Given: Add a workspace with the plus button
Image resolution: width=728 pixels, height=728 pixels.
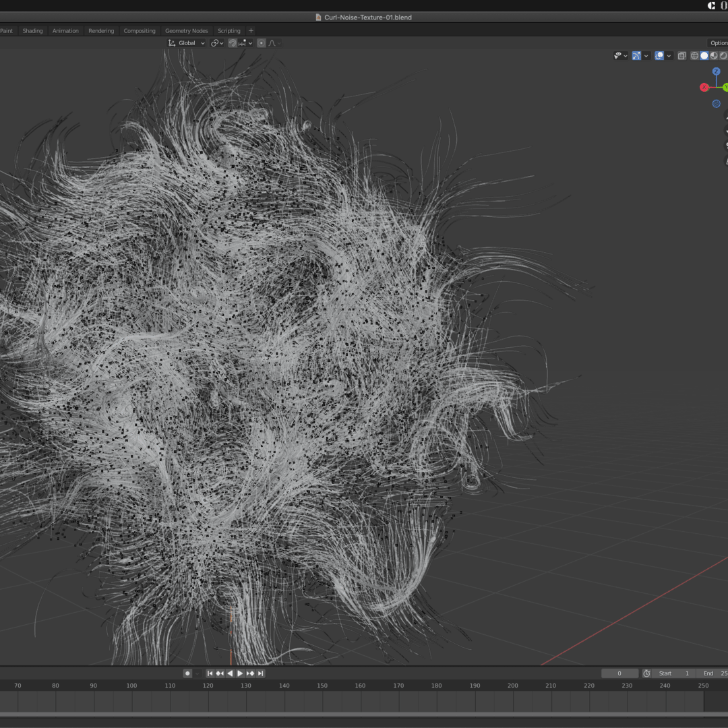Looking at the screenshot, I should [251, 31].
